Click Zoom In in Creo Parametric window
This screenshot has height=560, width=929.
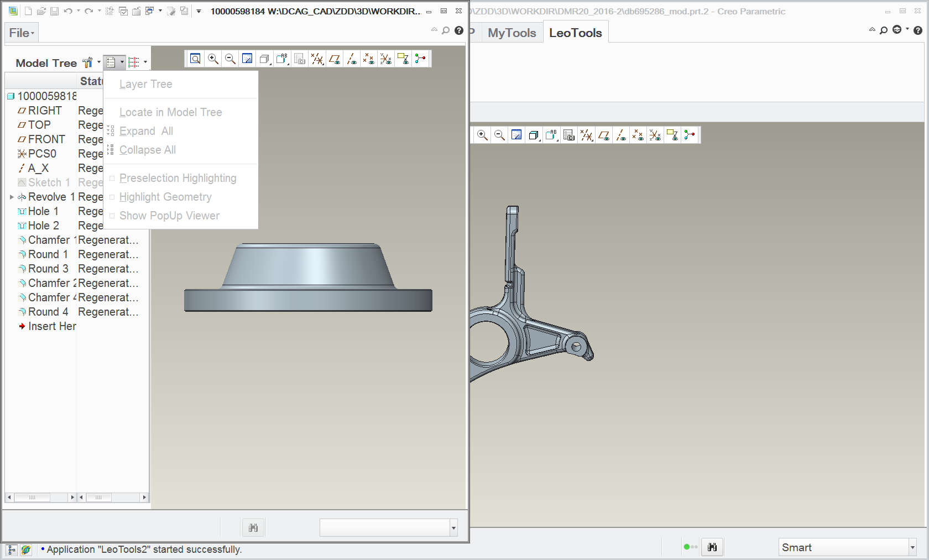coord(482,135)
